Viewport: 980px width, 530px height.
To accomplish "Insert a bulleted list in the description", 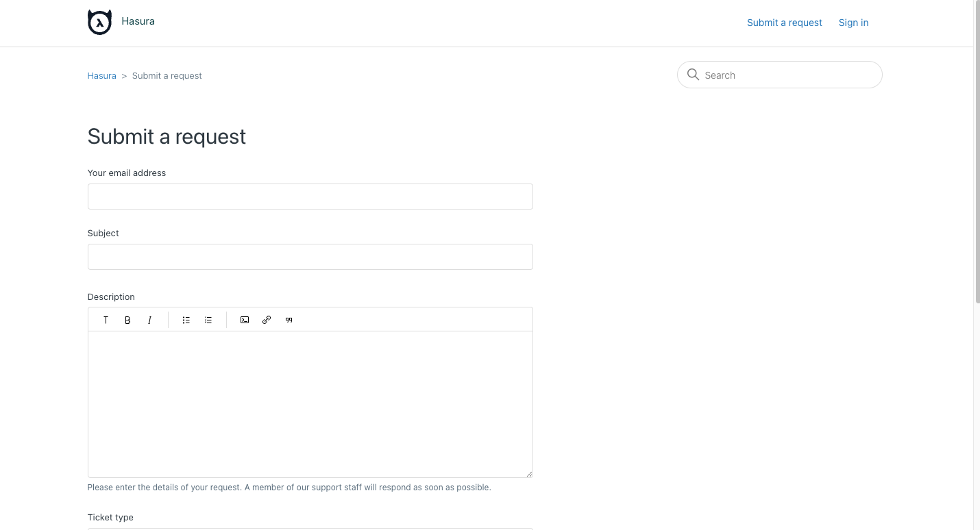I will click(x=186, y=320).
